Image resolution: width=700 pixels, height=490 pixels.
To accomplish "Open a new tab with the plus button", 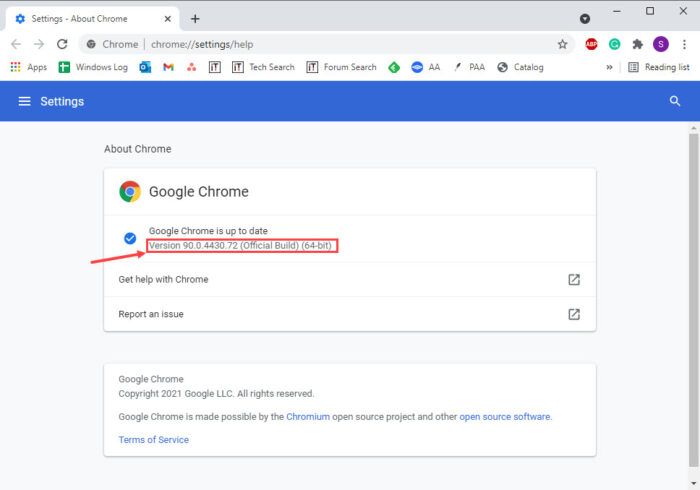I will 195,19.
